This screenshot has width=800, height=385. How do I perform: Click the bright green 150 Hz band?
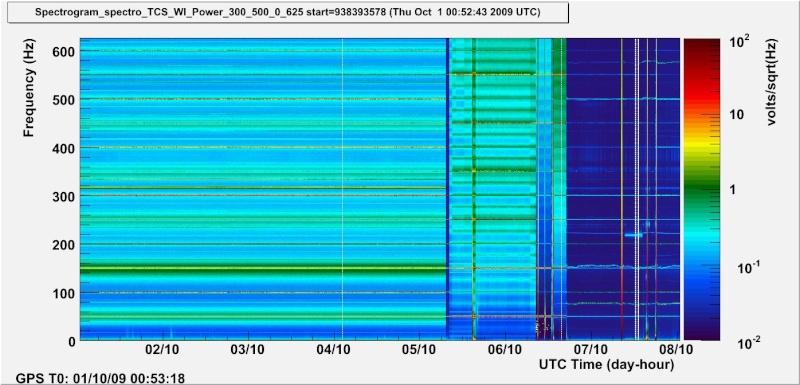pos(263,269)
